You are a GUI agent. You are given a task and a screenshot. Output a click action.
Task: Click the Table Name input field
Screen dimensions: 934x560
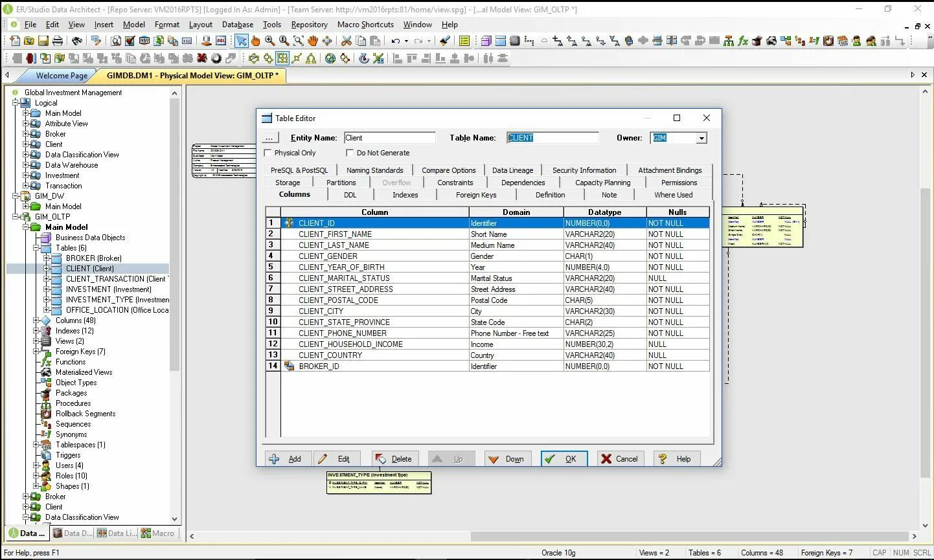[x=552, y=138]
